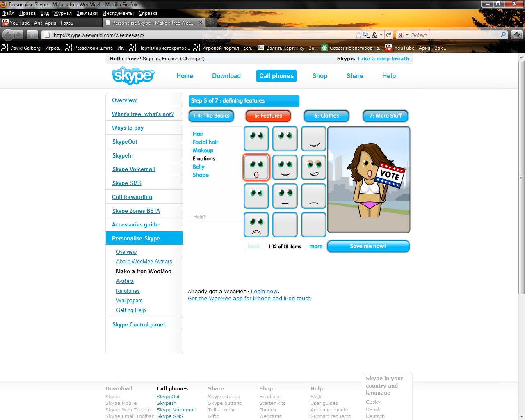This screenshot has height=420, width=525.
Task: Go back with the browser Back arrow
Action: coord(8,35)
